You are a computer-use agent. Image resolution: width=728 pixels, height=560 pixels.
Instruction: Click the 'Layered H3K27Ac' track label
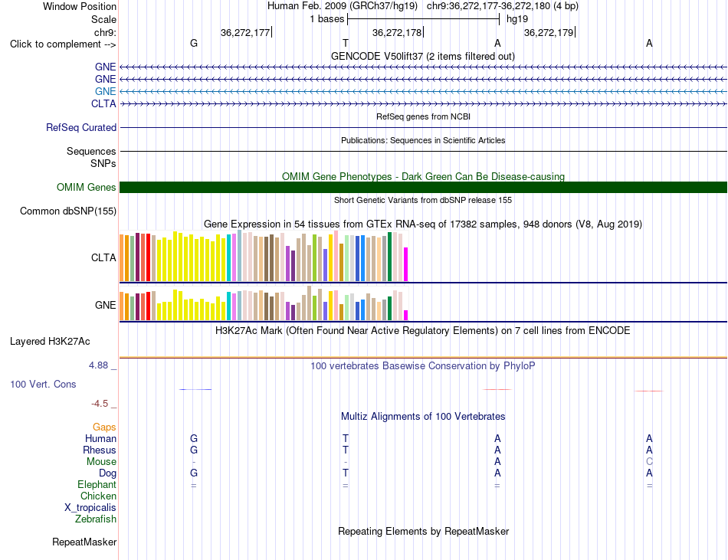click(x=50, y=342)
